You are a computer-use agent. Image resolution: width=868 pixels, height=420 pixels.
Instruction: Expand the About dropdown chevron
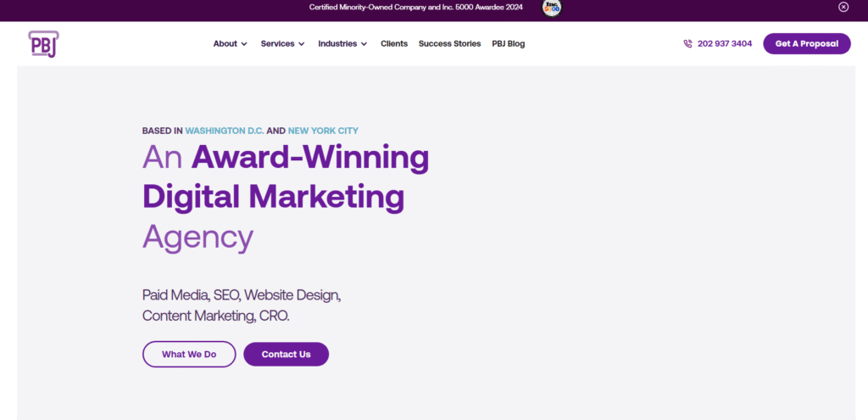[x=244, y=44]
